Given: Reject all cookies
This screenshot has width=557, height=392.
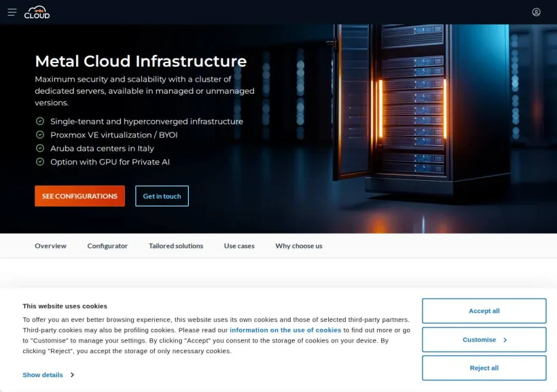Looking at the screenshot, I should 484,368.
